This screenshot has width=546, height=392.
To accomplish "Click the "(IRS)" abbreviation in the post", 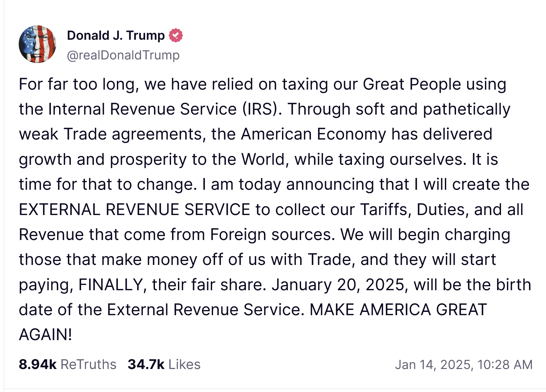I will [x=262, y=109].
